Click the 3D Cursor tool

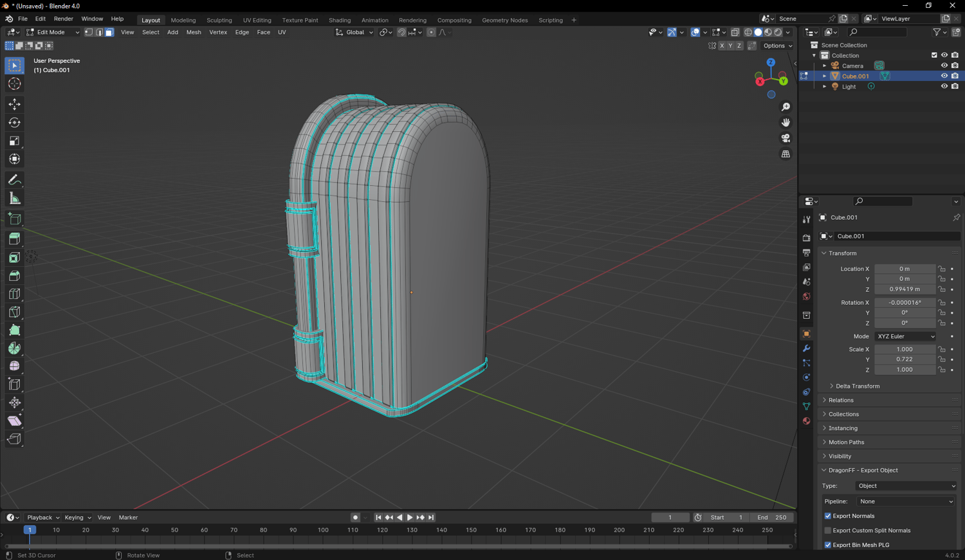pyautogui.click(x=14, y=84)
